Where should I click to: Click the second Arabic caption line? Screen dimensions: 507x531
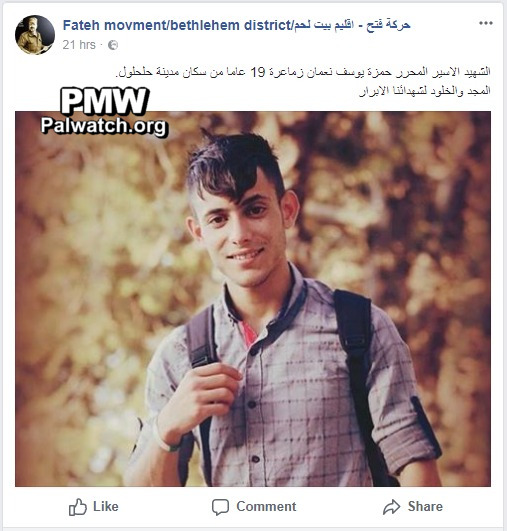[x=425, y=91]
